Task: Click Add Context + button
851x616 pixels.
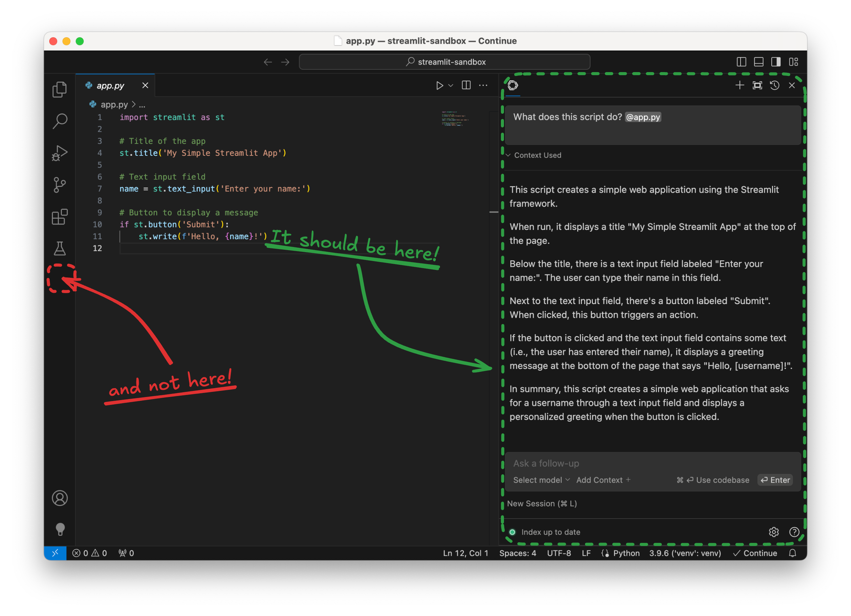Action: tap(603, 480)
